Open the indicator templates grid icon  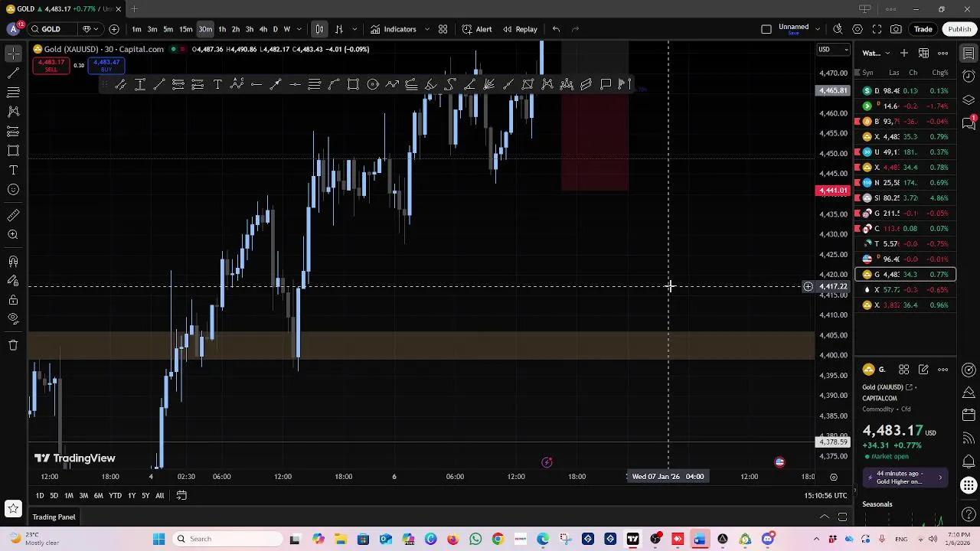[x=443, y=29]
